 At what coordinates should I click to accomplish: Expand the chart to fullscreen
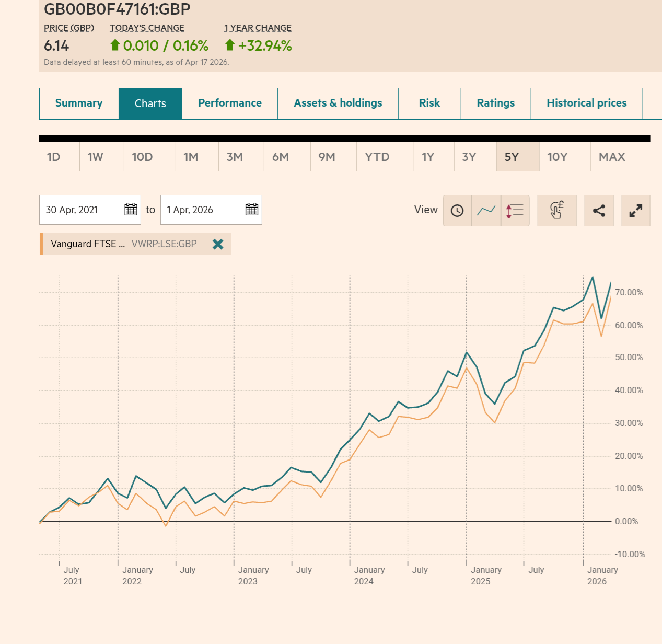pos(635,211)
